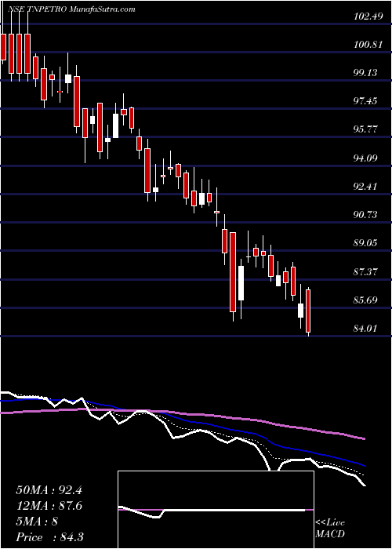Click the 50MA : 92.4 reading
Screen dimensions: 392x549
point(49,490)
